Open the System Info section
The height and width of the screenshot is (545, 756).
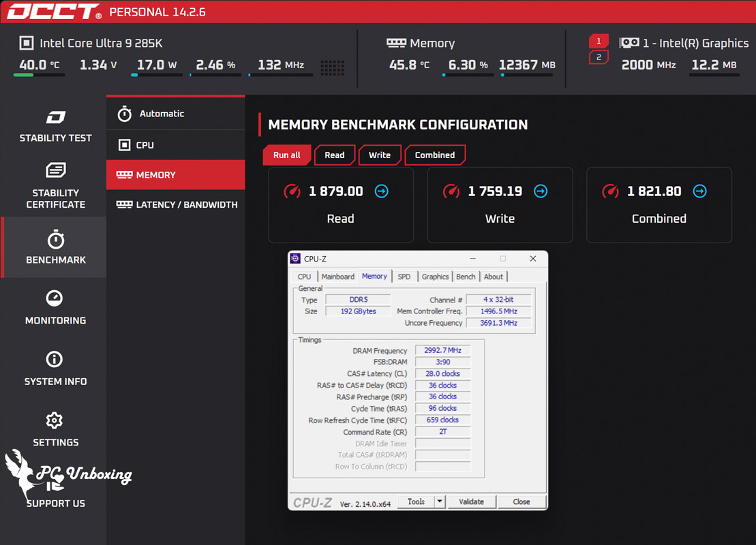55,368
